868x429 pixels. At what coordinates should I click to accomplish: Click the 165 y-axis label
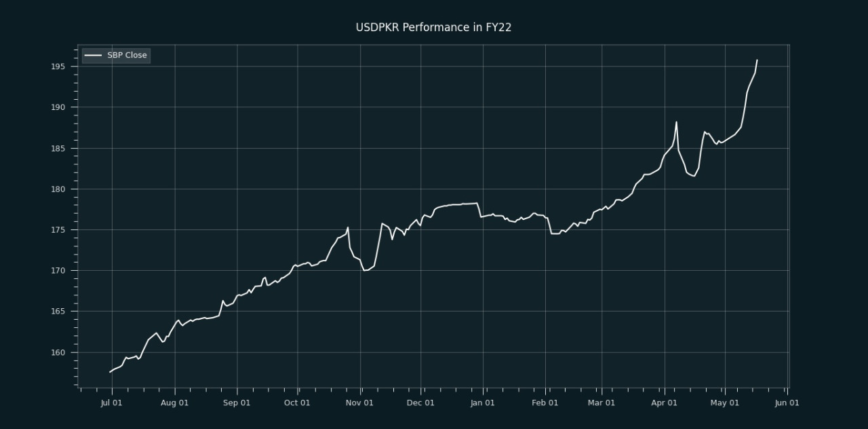[58, 312]
